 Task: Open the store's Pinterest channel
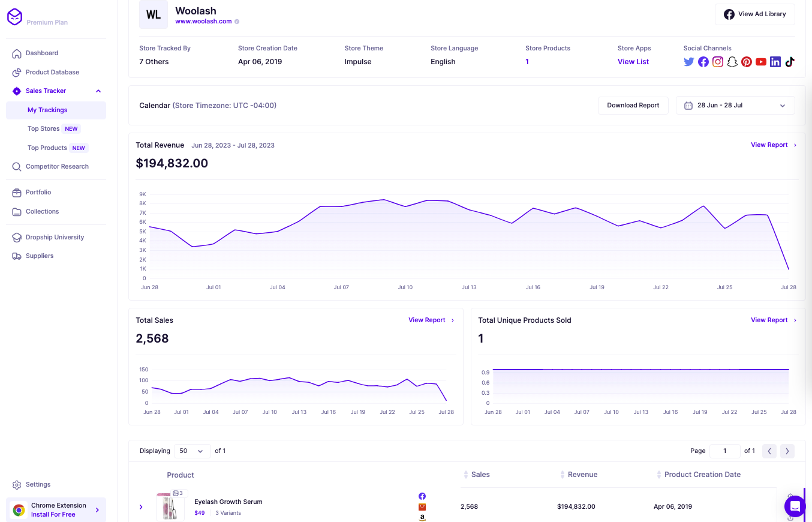pos(746,62)
